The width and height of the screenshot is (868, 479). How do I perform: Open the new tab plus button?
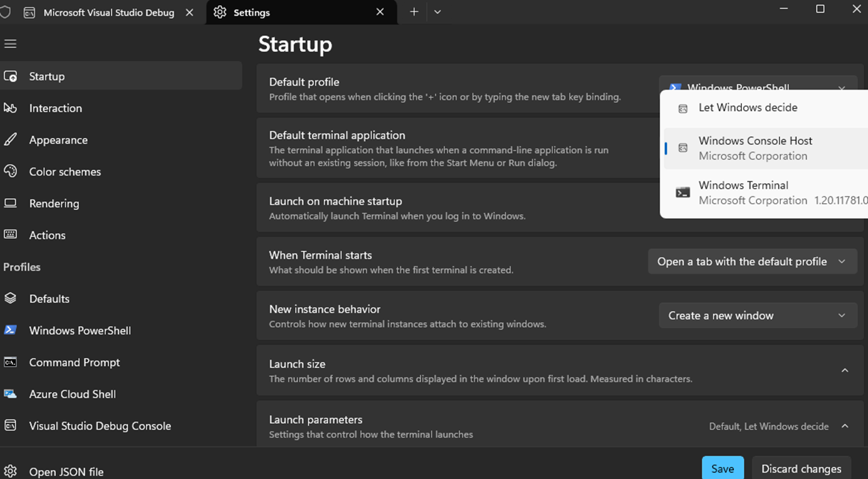coord(414,12)
